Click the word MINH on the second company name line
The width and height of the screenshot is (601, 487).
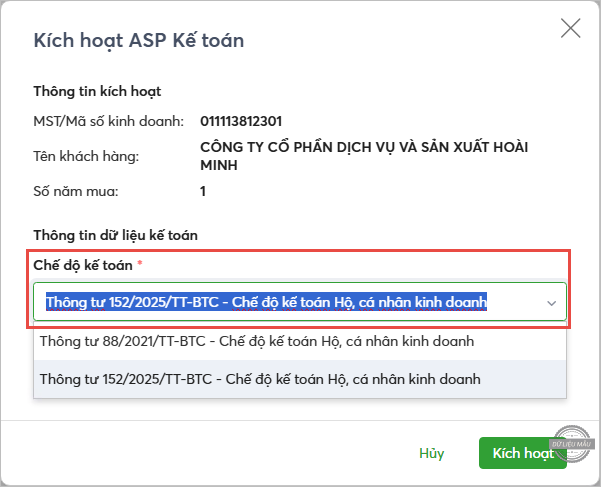click(x=220, y=165)
